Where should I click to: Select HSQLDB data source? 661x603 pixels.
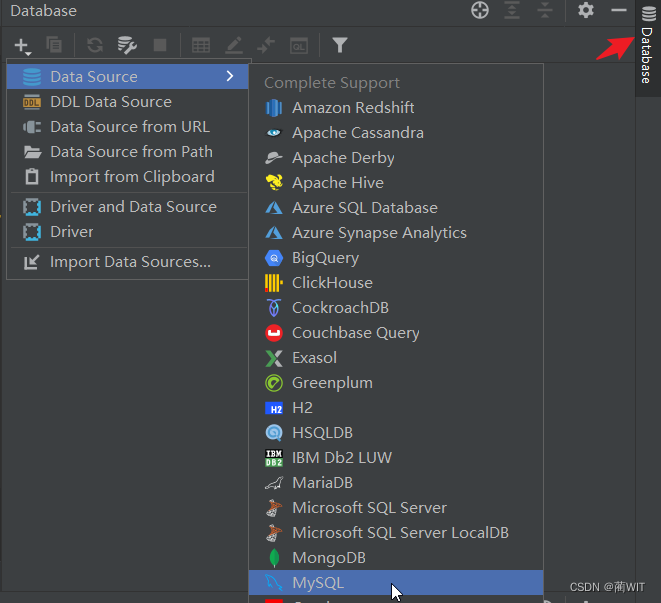point(396,433)
